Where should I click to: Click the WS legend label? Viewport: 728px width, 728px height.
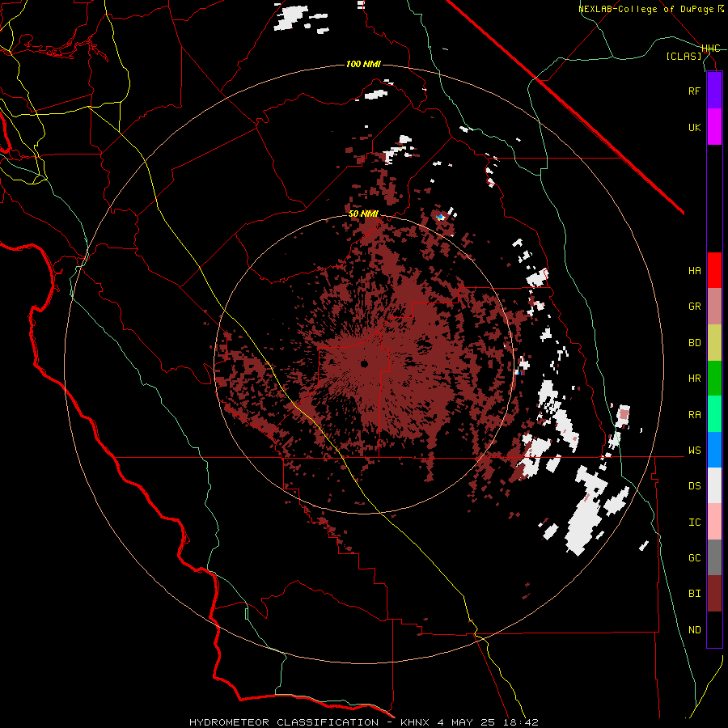[x=694, y=451]
